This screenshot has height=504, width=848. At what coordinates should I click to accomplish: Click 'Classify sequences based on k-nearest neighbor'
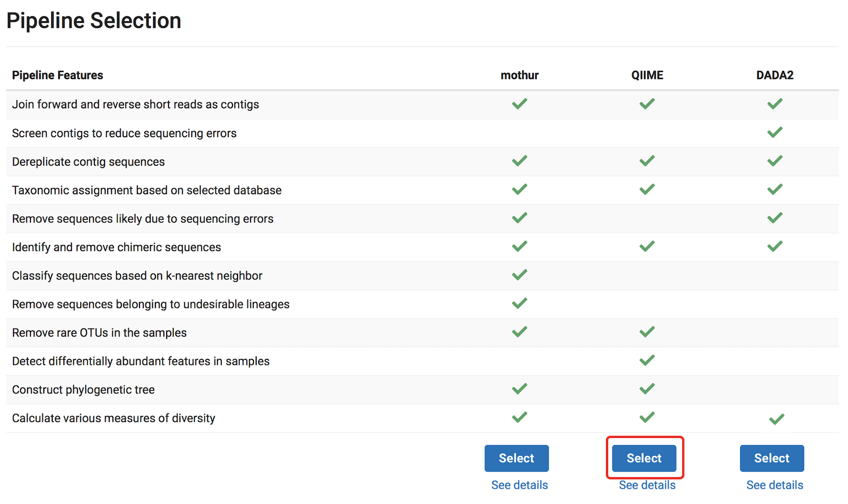click(137, 276)
